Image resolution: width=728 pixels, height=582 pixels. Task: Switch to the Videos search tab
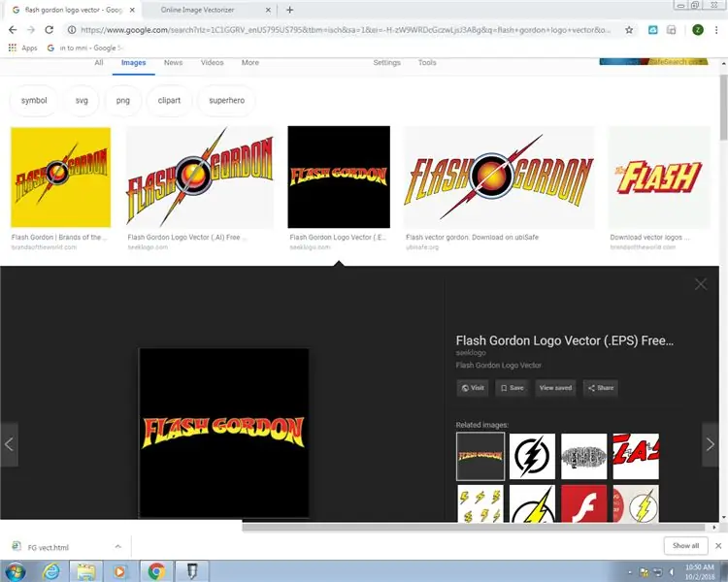pos(213,63)
